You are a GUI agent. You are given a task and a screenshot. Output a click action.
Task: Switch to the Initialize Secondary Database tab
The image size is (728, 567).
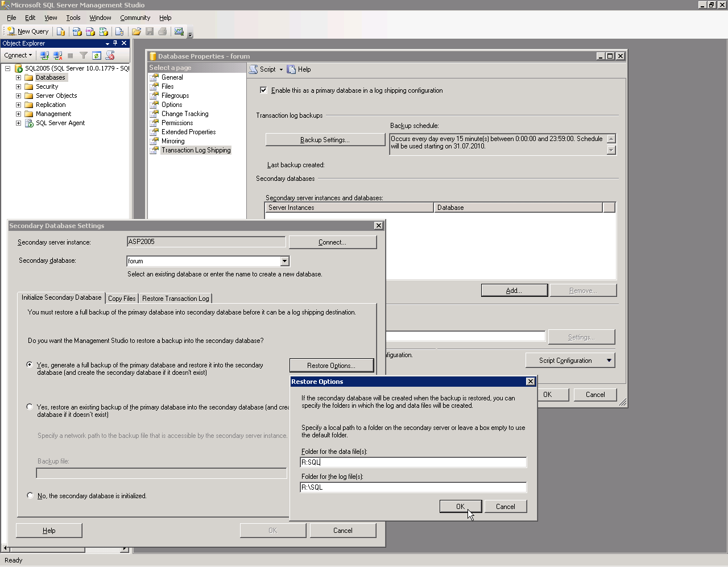pyautogui.click(x=61, y=297)
